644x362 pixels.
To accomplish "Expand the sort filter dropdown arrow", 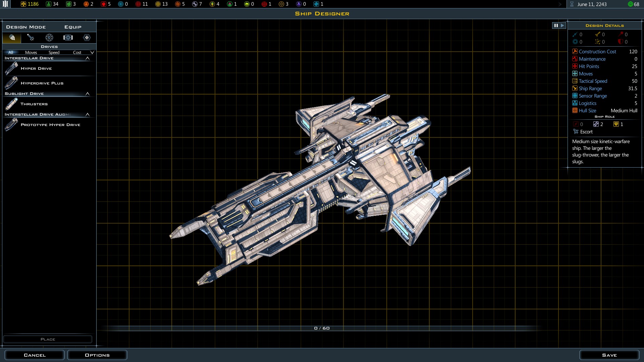I will point(92,53).
